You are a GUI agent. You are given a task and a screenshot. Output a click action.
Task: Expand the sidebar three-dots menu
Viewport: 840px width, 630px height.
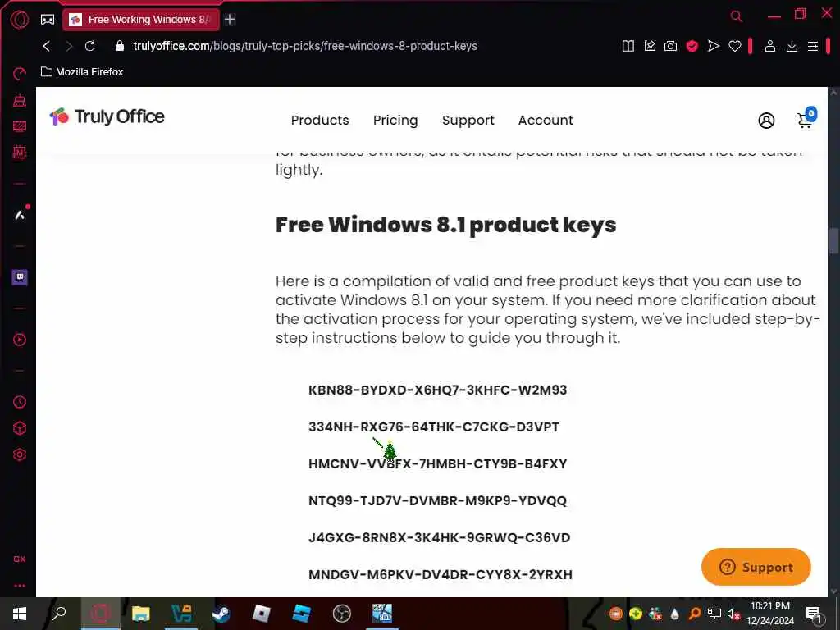[x=20, y=586]
